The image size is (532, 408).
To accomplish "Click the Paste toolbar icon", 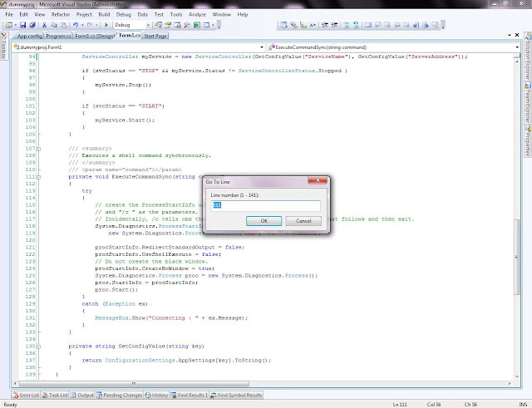I will coord(63,25).
